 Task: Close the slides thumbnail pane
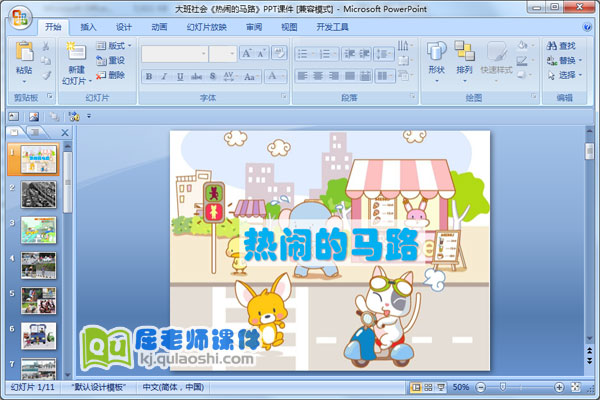click(x=65, y=132)
